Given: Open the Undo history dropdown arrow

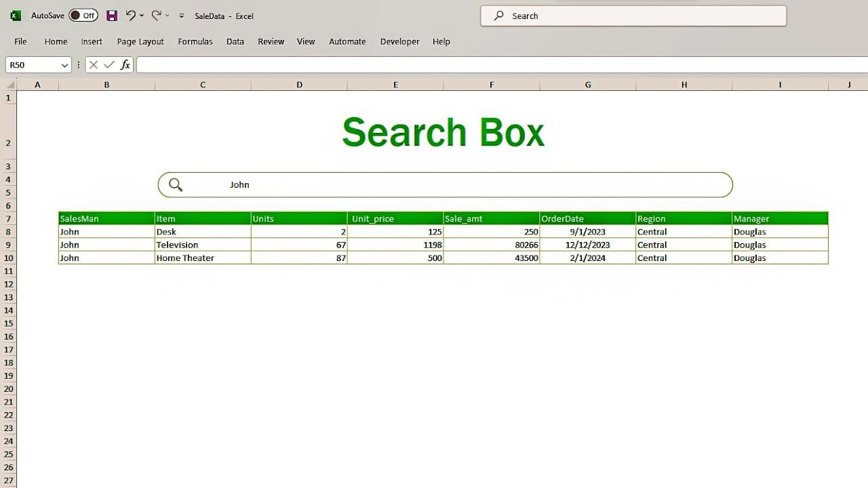Looking at the screenshot, I should (x=142, y=16).
